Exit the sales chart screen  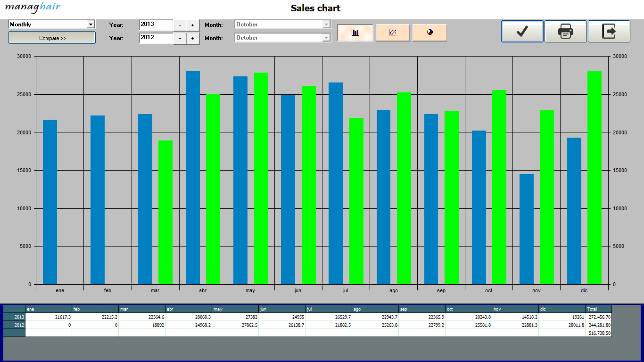click(x=609, y=32)
